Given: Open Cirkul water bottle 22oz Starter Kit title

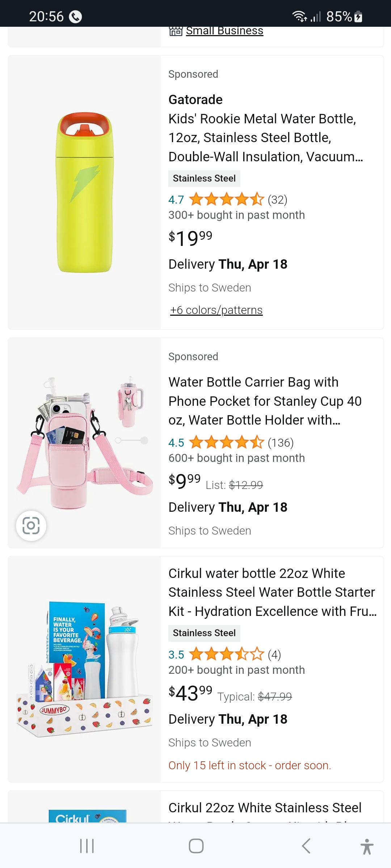Looking at the screenshot, I should point(272,592).
